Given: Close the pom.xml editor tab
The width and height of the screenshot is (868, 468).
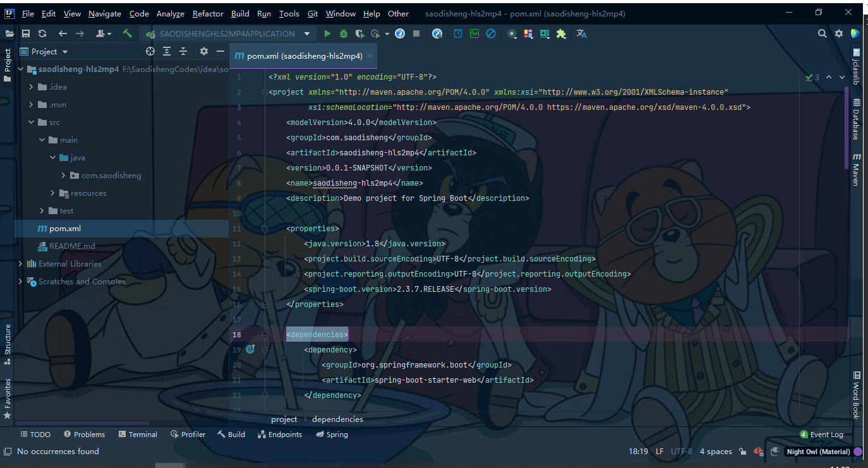Looking at the screenshot, I should 370,56.
